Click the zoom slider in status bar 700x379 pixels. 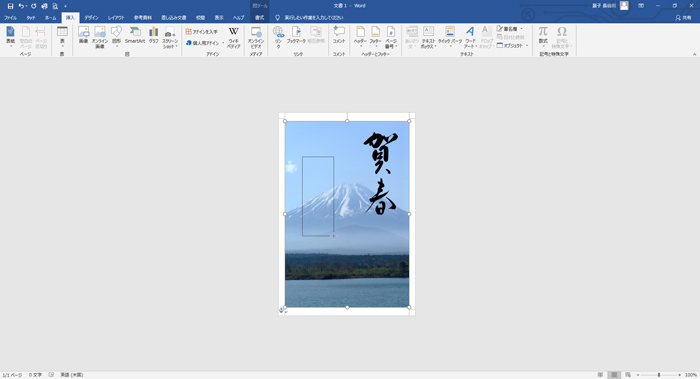tap(659, 375)
